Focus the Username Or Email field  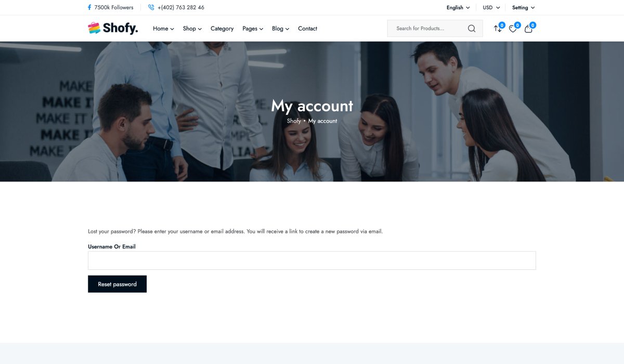pos(311,261)
